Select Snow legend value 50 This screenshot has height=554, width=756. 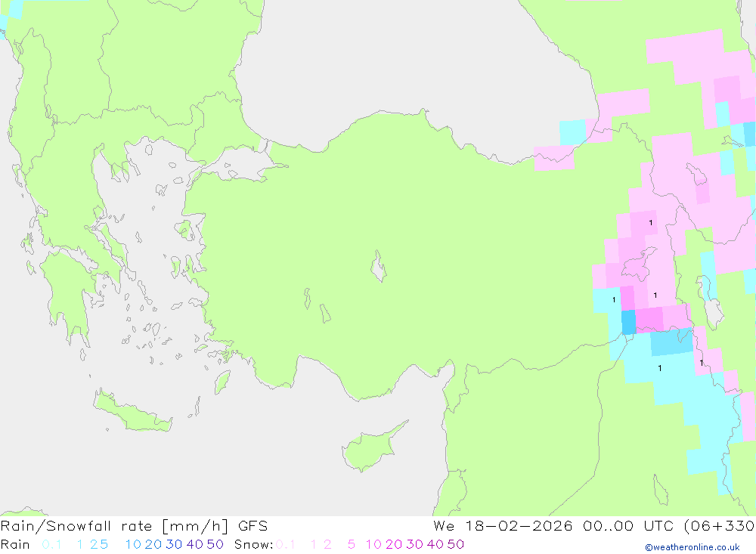click(x=456, y=544)
